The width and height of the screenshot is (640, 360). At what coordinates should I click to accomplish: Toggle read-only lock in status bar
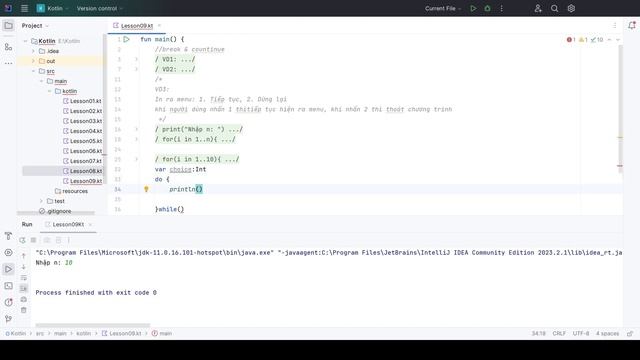[x=630, y=333]
